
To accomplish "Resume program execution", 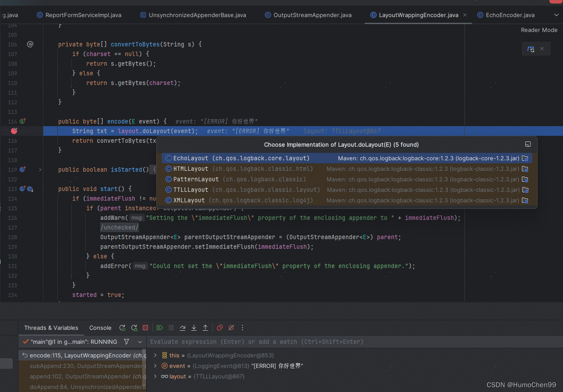I will coord(160,328).
